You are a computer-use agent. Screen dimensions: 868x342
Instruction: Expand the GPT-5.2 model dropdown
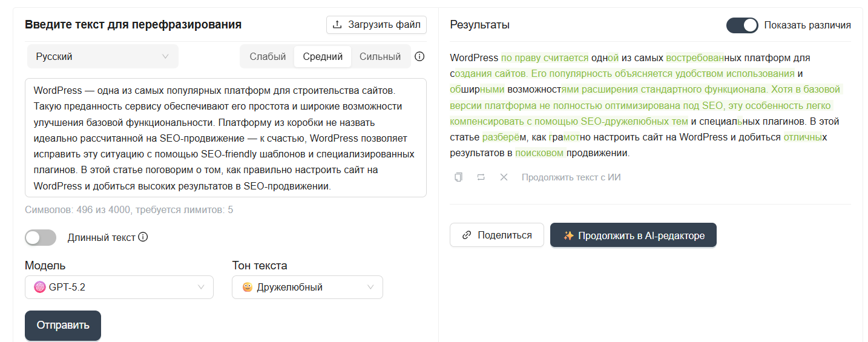[x=119, y=288]
